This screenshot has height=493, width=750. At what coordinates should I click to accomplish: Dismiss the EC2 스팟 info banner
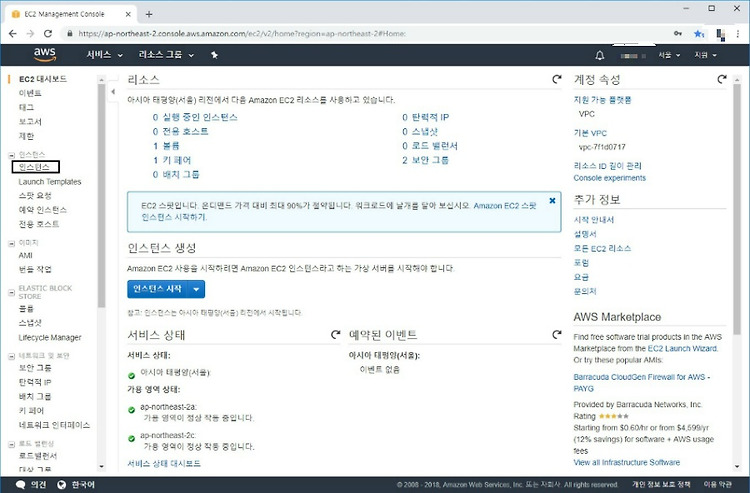click(552, 201)
